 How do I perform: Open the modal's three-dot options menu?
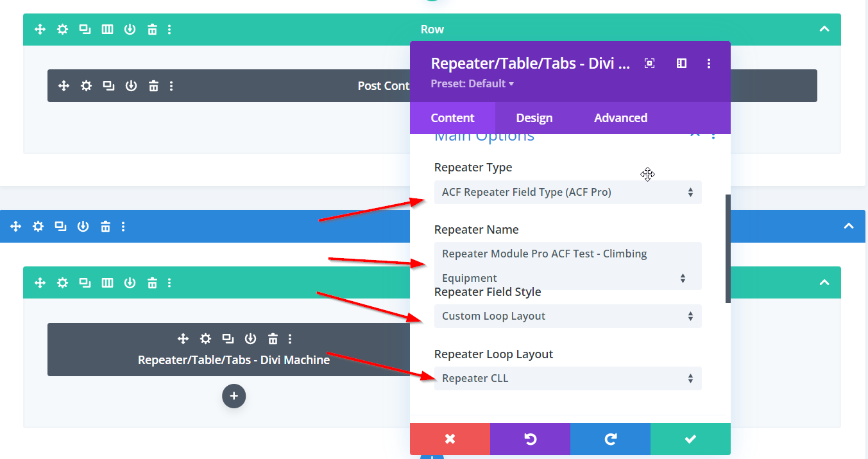[x=709, y=63]
